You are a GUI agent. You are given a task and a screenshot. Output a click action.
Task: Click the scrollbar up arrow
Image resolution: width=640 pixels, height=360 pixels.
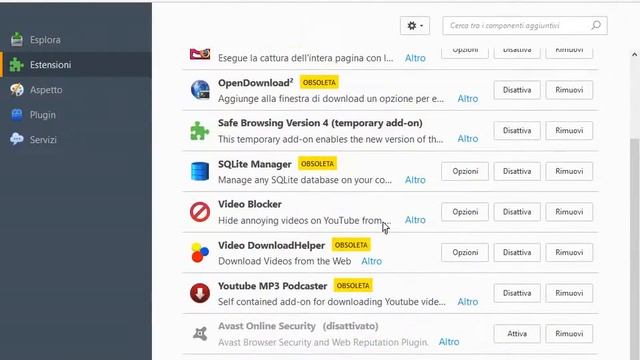pos(634,55)
